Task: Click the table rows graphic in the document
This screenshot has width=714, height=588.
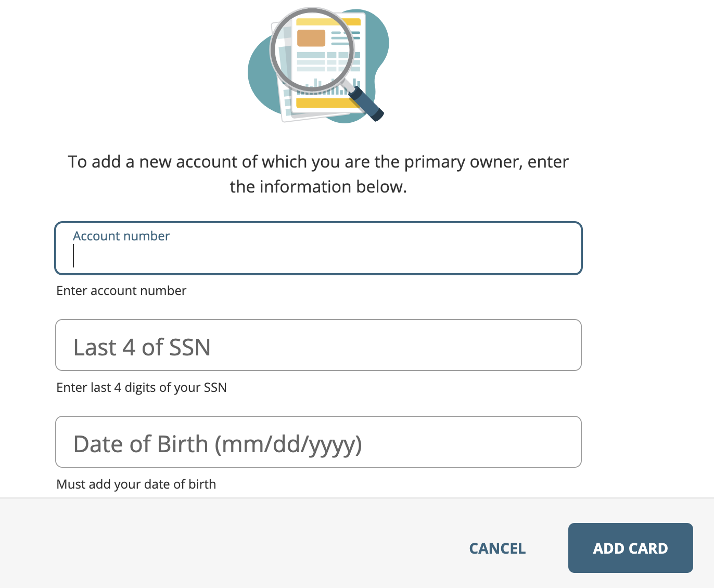Action: [328, 61]
